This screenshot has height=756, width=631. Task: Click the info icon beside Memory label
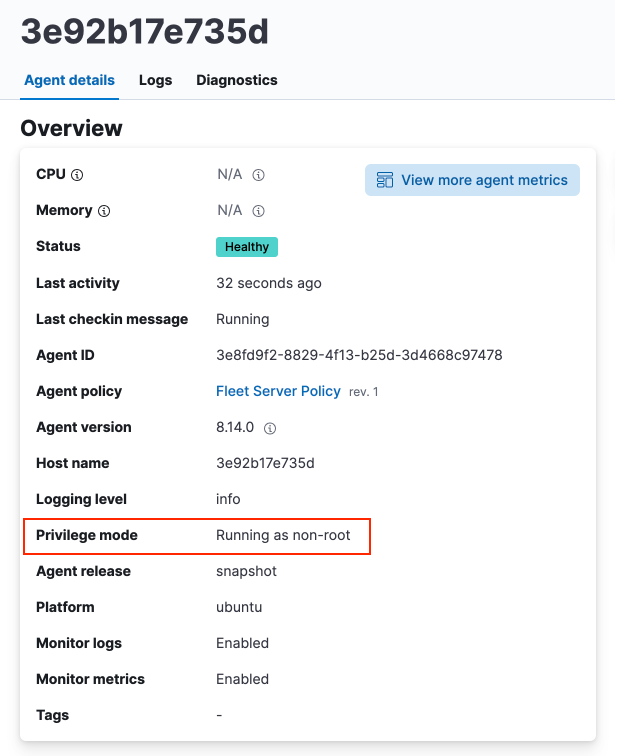pos(104,211)
